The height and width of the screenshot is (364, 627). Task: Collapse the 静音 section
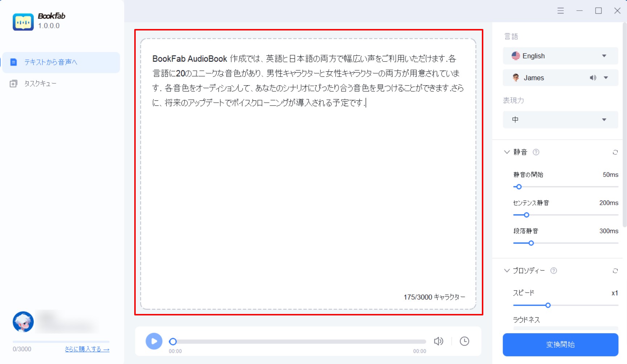point(507,152)
